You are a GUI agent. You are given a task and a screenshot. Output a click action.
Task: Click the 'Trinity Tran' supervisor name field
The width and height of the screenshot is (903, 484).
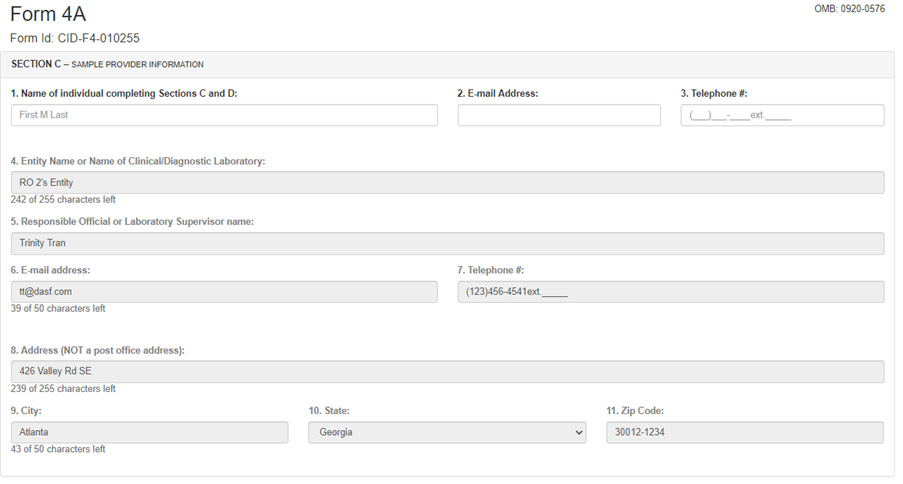click(x=447, y=244)
